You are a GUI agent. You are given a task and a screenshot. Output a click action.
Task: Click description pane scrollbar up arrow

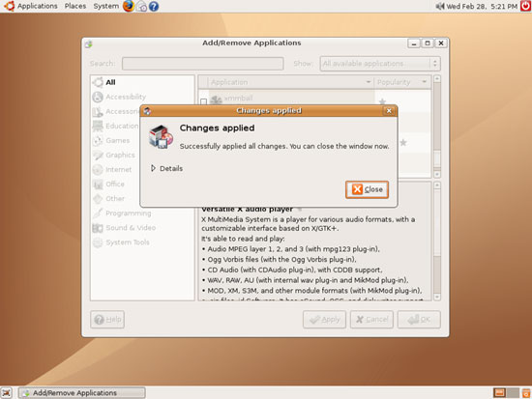437,185
